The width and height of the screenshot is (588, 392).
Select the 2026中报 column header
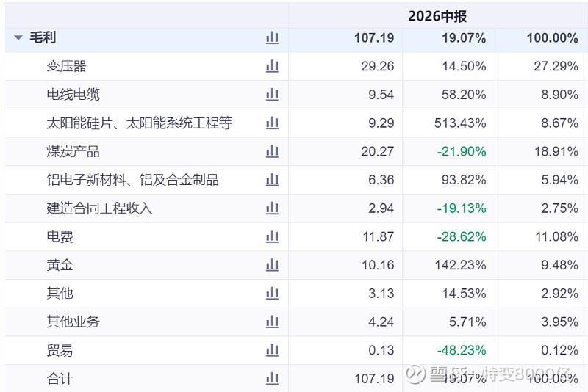click(437, 16)
